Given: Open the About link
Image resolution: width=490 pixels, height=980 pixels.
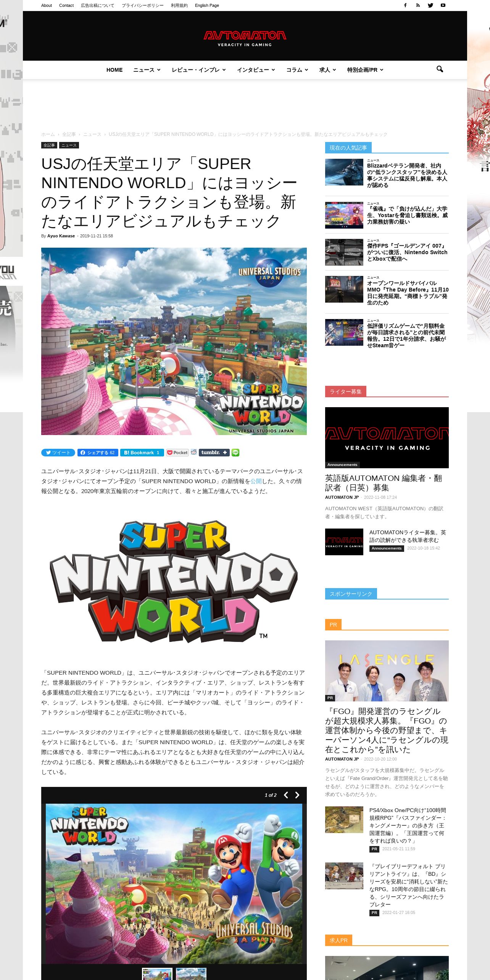Looking at the screenshot, I should click(x=47, y=5).
